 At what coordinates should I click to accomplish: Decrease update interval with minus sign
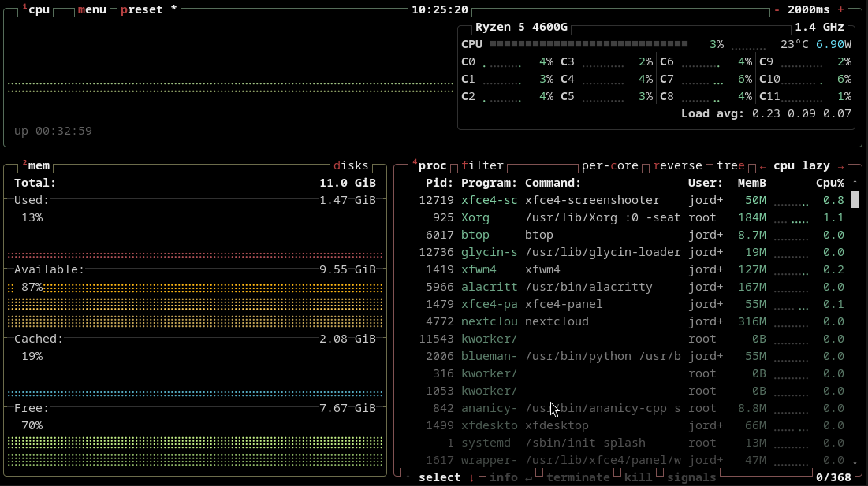pos(777,10)
